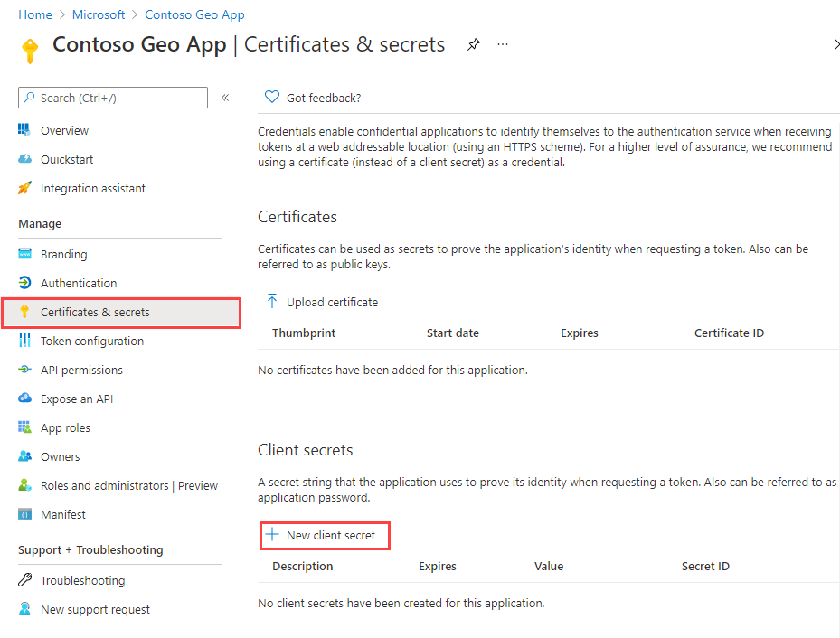Click New client secret button
The height and width of the screenshot is (638, 840).
(x=324, y=535)
